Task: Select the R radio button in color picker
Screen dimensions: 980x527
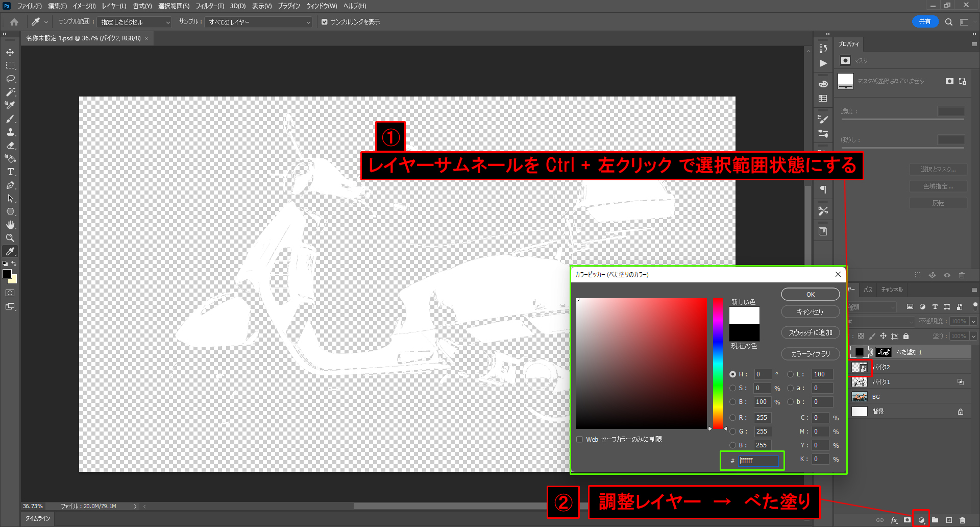Action: coord(733,418)
